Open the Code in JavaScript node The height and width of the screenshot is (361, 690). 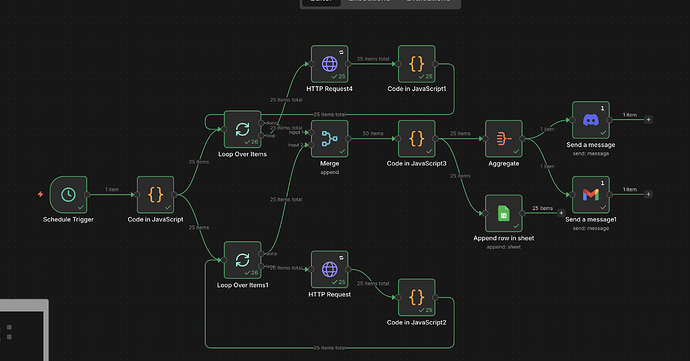coord(155,195)
